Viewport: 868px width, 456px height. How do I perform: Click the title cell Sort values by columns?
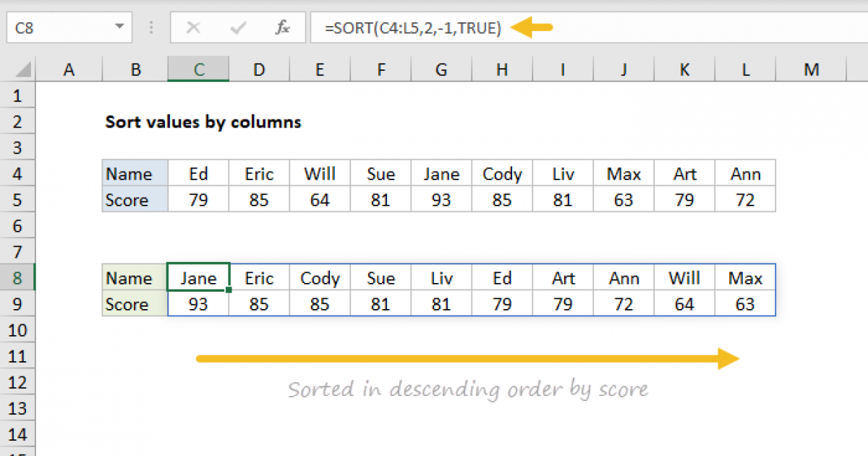click(x=203, y=122)
